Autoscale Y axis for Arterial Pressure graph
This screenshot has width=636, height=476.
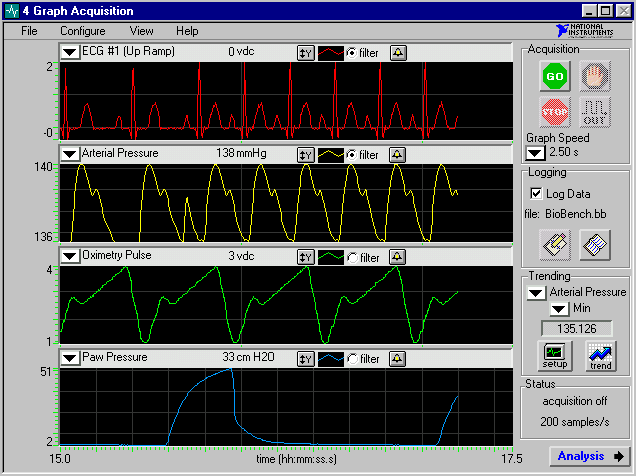(305, 155)
